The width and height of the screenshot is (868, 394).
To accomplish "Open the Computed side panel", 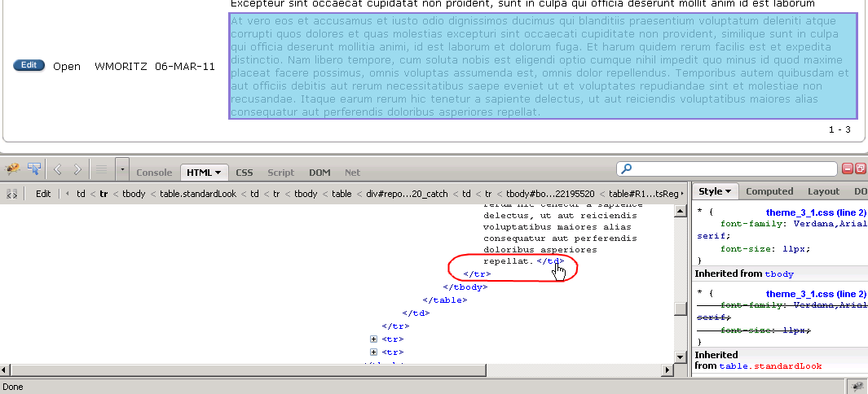I will [769, 191].
